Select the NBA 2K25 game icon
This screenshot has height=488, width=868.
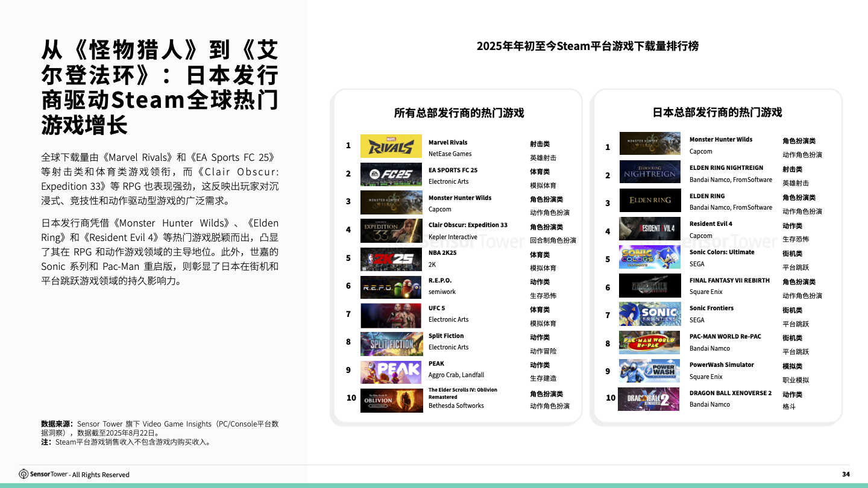[x=391, y=259]
